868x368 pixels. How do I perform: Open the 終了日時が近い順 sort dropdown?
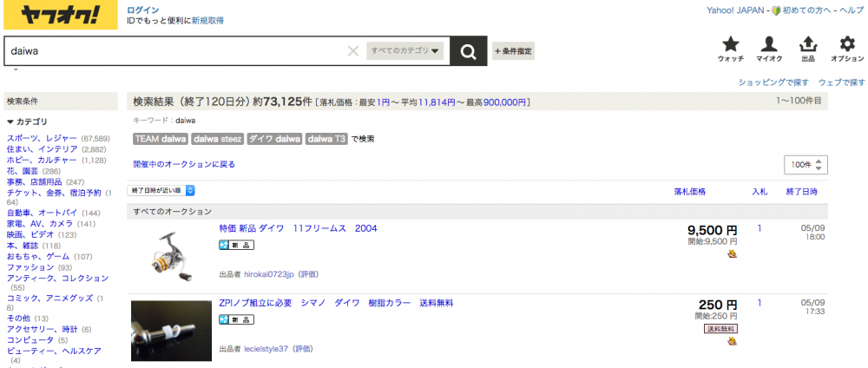point(161,190)
